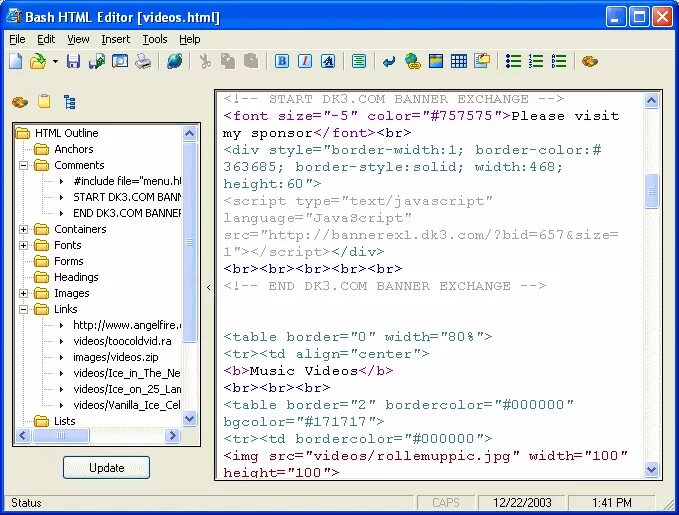This screenshot has height=515, width=679.
Task: Select the videos/Vanilla_Ice_Cel link item
Action: click(127, 405)
